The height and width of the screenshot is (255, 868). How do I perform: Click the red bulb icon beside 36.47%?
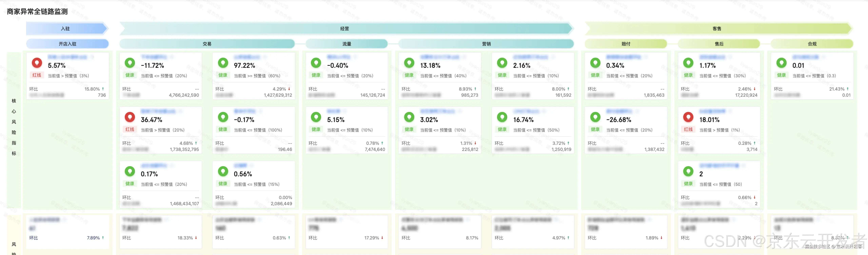tap(130, 117)
